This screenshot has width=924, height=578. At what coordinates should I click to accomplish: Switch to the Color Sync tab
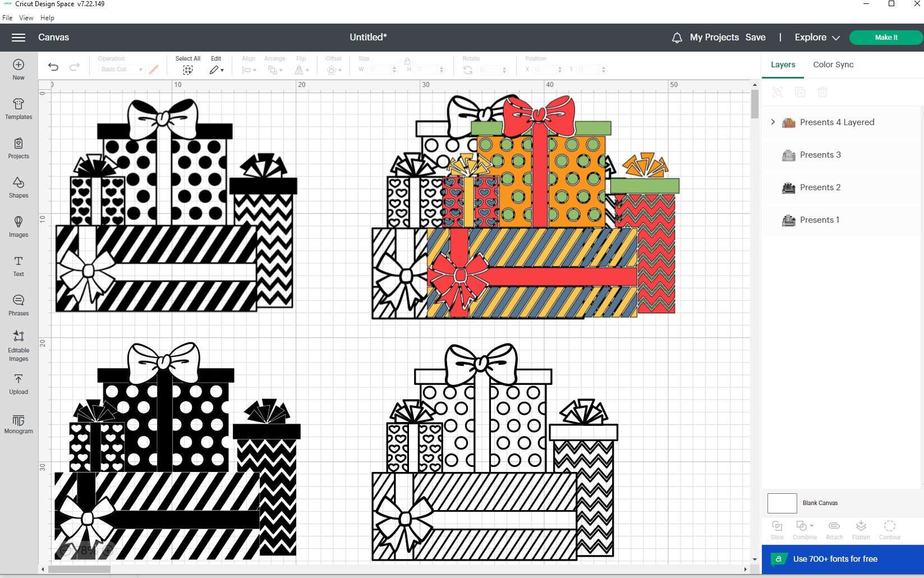833,65
